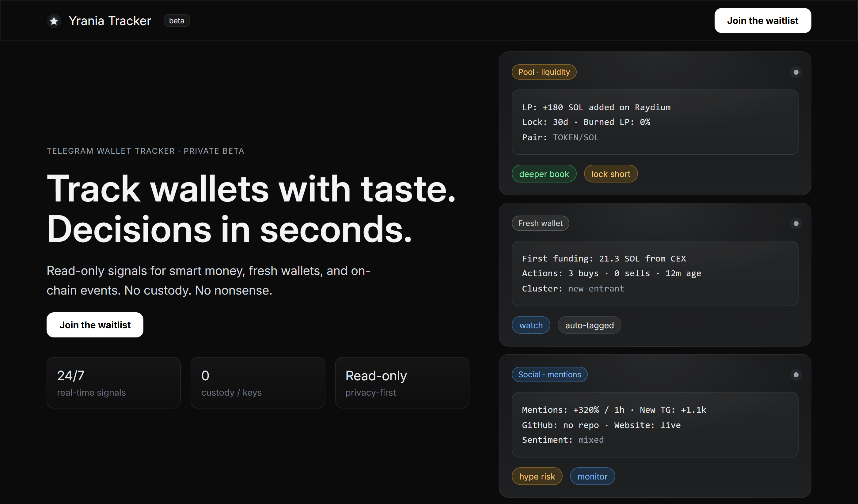Click the 24/7 real-time signals stat card
This screenshot has height=504, width=858.
[113, 382]
